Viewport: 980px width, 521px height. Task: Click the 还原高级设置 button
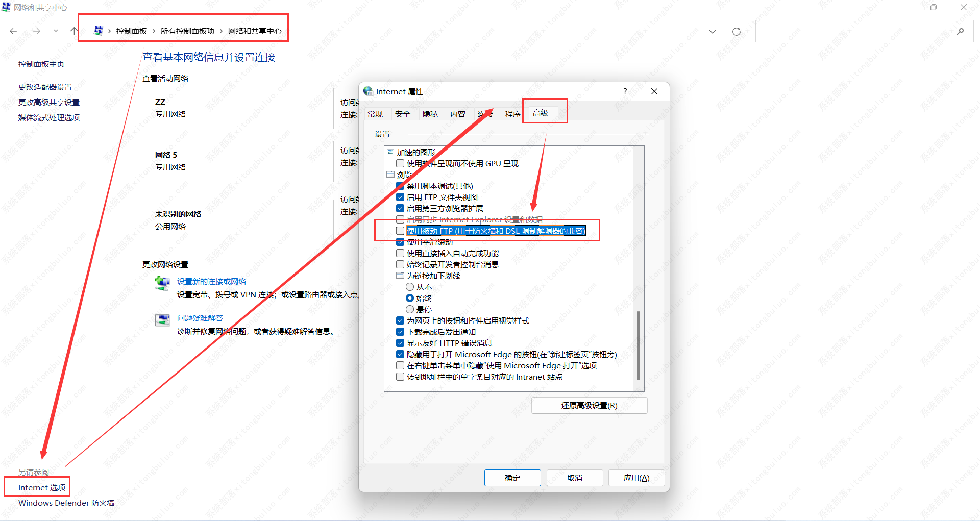[x=589, y=405]
